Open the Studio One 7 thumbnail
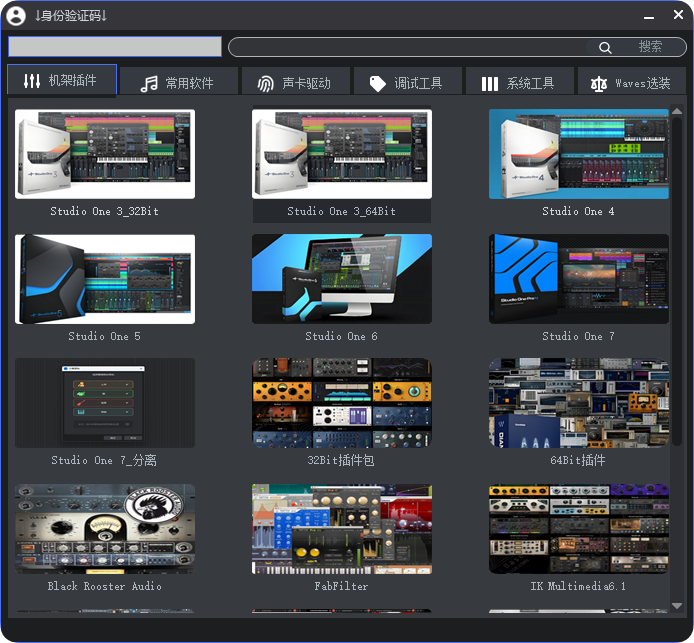 coord(579,279)
